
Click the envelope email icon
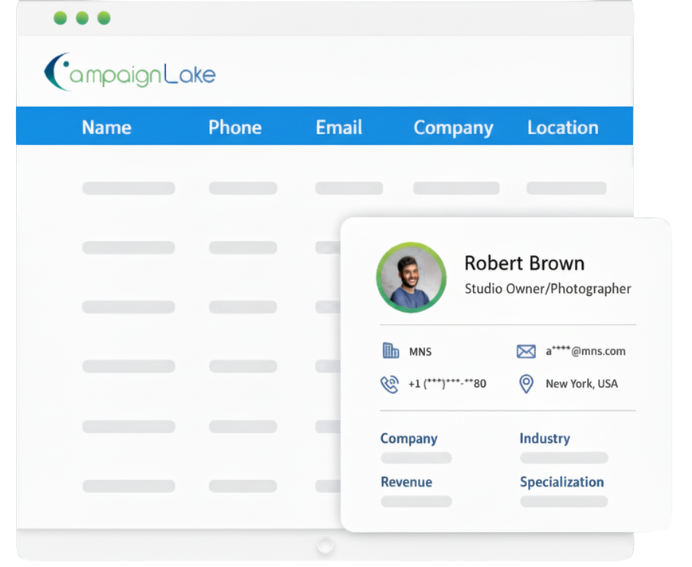coord(526,351)
